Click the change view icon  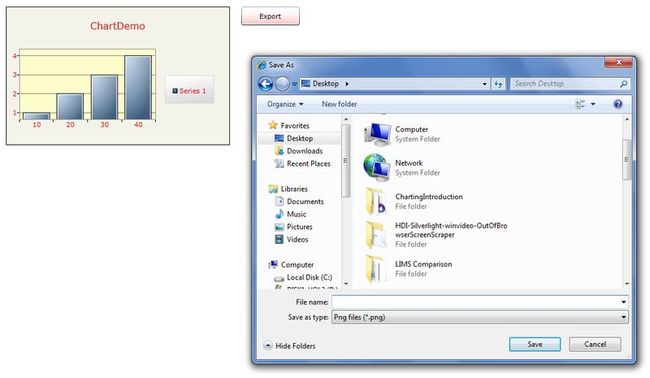(580, 104)
